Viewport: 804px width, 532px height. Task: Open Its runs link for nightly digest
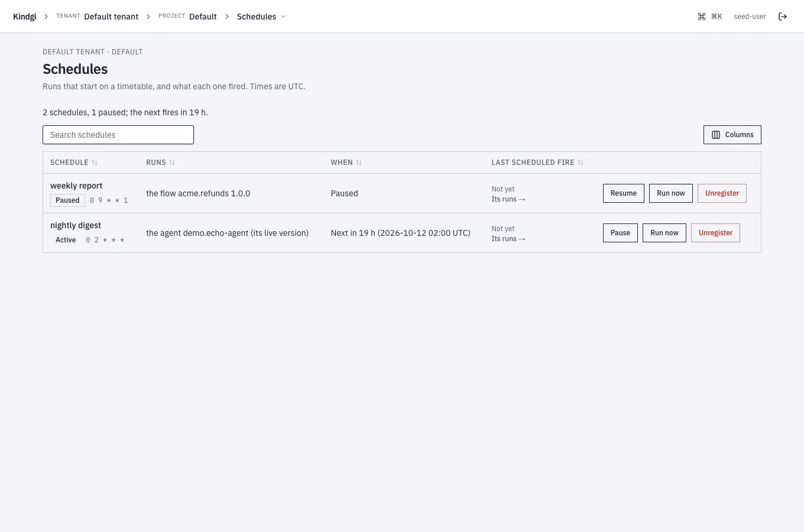[508, 239]
